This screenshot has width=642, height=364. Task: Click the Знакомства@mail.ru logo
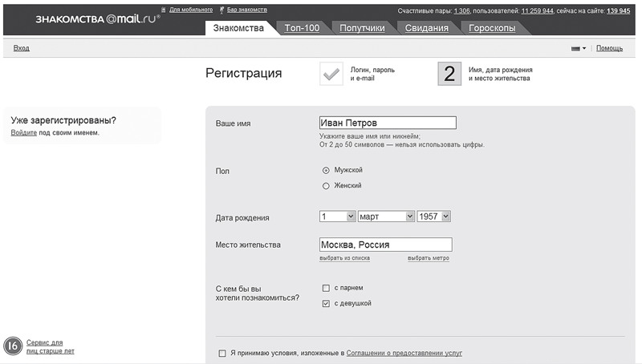pyautogui.click(x=97, y=18)
